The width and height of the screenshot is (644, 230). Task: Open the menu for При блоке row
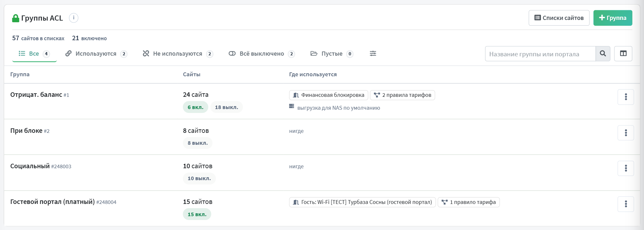pos(626,133)
